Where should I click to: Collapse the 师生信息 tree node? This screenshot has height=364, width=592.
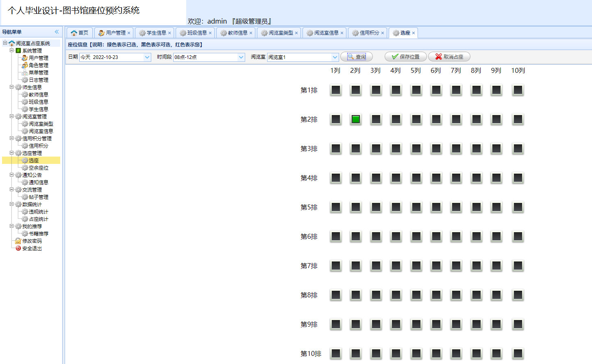[12, 87]
